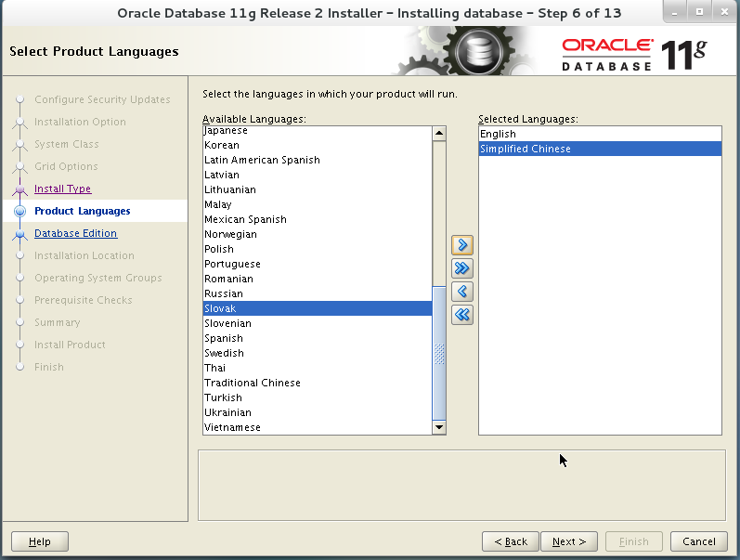Minimize the installer window

[675, 13]
